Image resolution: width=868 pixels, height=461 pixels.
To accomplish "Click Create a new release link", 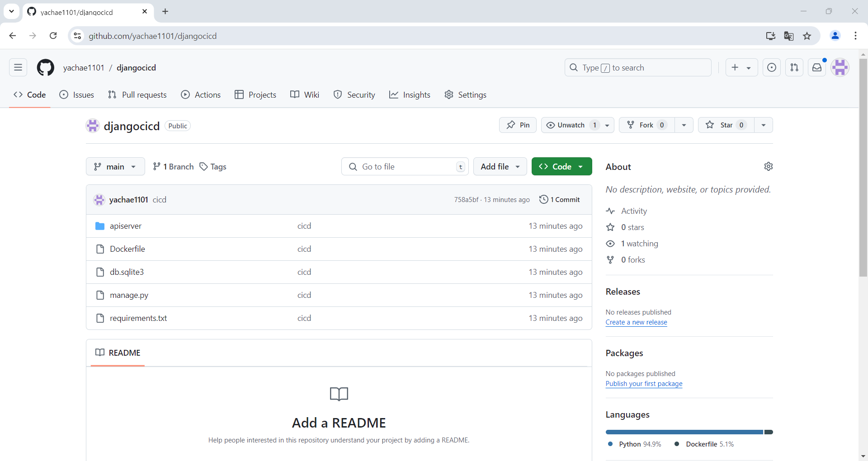I will click(637, 322).
